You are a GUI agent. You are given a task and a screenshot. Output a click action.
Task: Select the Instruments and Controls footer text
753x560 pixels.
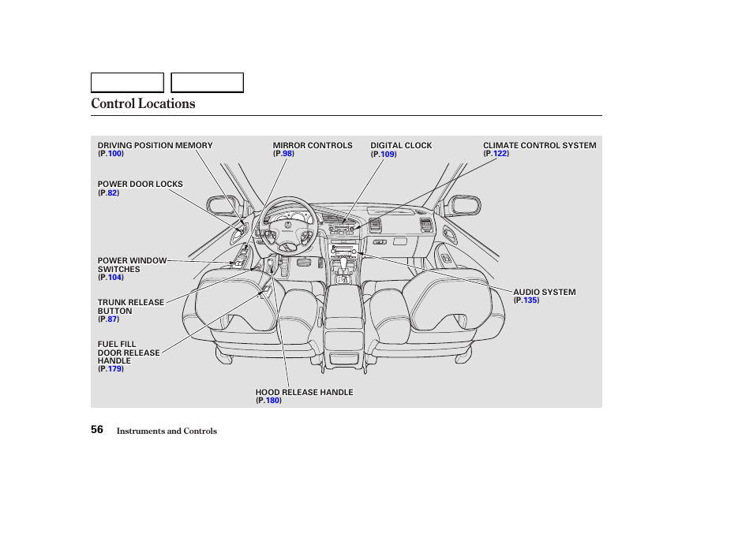tap(167, 431)
